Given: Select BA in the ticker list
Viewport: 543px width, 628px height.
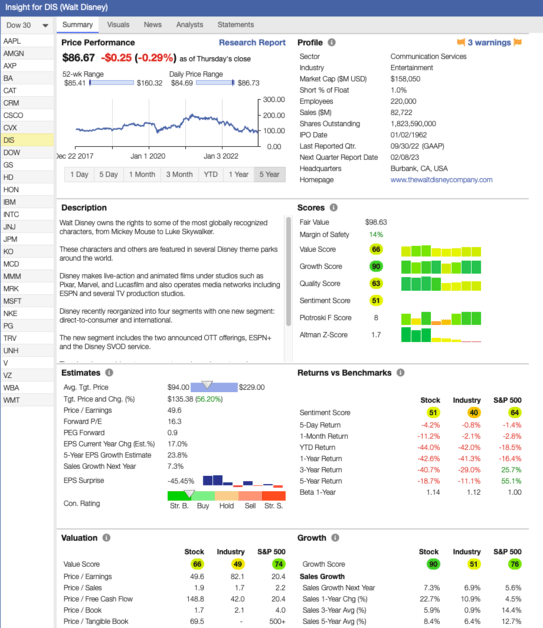Looking at the screenshot, I should tap(27, 78).
